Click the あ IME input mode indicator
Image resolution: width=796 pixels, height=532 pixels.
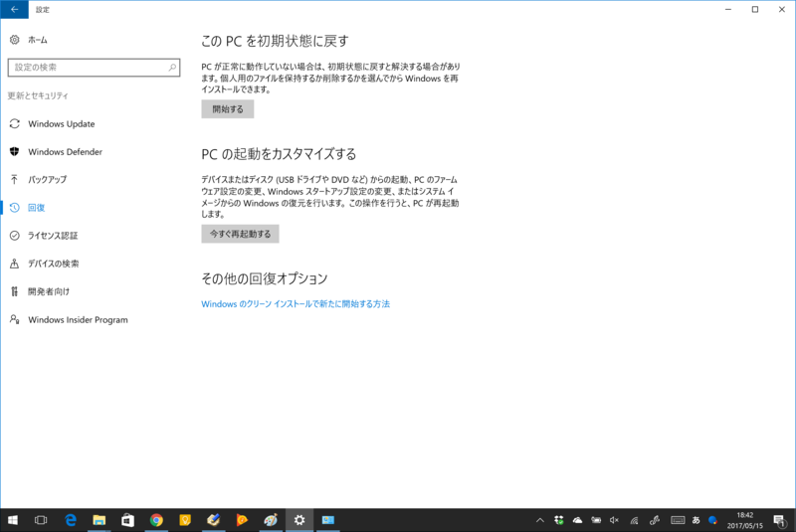click(696, 520)
